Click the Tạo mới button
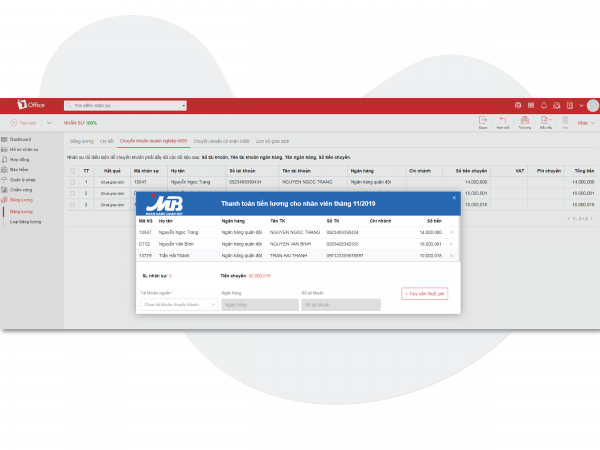Screen dimensions: 600x450 click(23, 123)
